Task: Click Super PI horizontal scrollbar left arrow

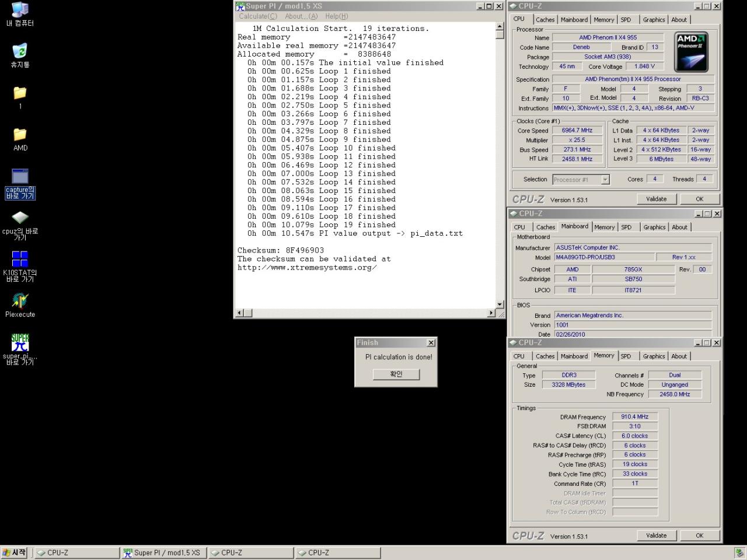Action: (239, 313)
